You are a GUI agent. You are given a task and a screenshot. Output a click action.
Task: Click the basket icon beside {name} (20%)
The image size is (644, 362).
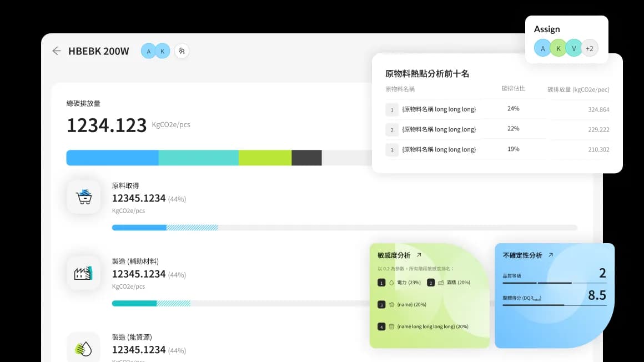[x=391, y=304]
